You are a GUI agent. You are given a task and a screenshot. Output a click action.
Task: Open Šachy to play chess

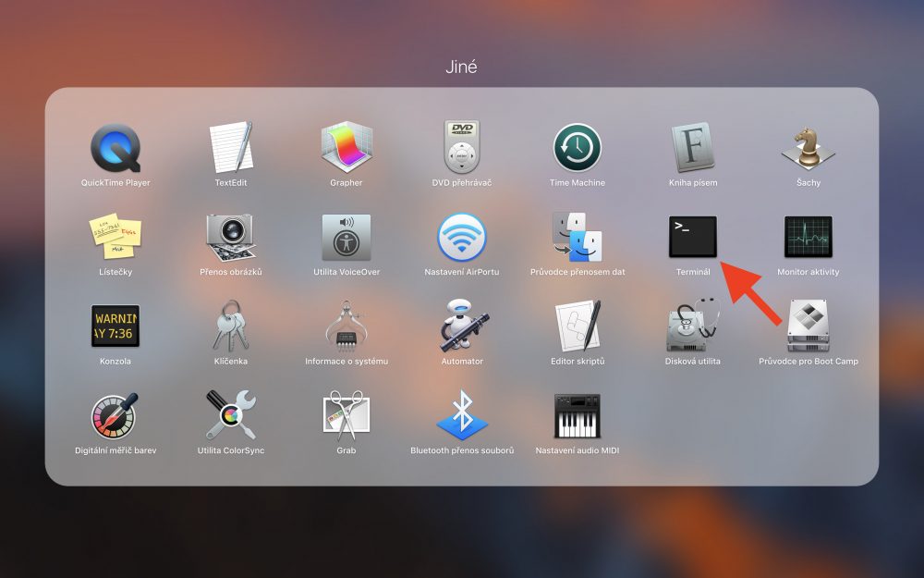[808, 144]
